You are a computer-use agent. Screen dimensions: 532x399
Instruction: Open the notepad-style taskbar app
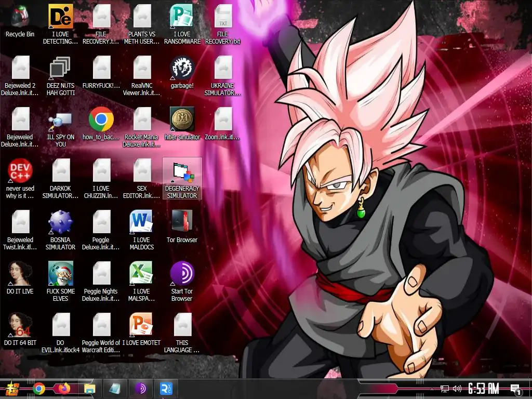(115, 389)
